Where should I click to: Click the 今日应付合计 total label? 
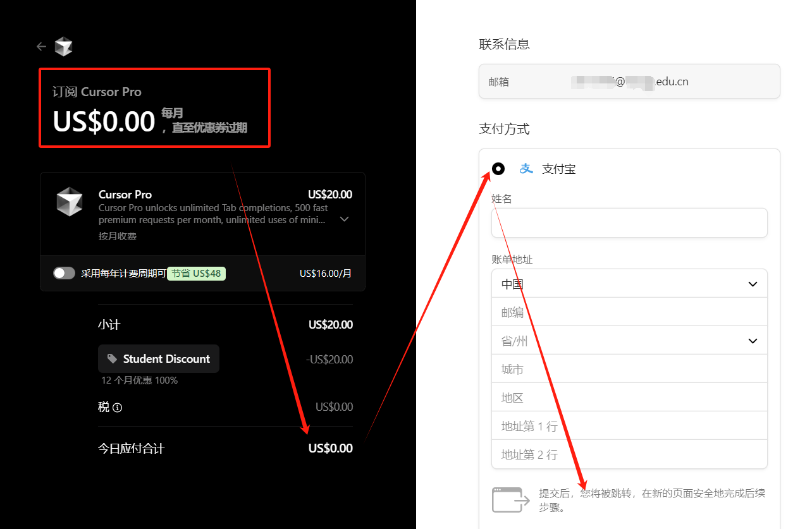point(131,449)
